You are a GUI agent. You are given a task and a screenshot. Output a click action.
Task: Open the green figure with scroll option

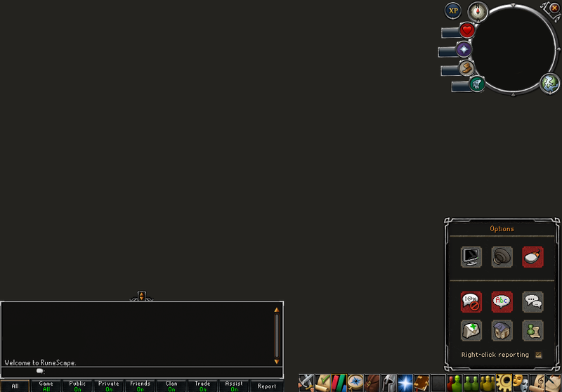532,330
